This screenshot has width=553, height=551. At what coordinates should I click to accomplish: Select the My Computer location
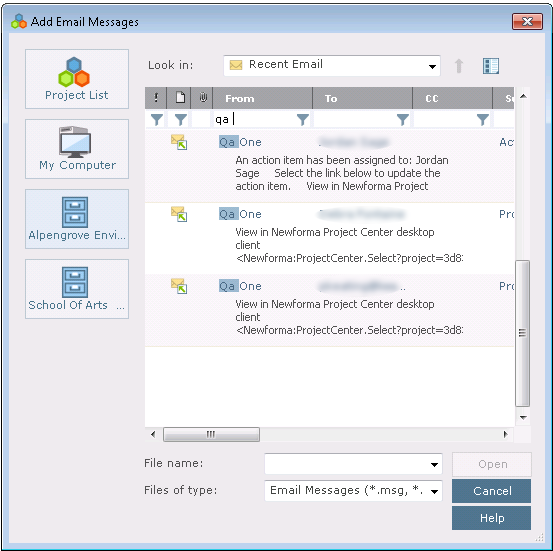[x=77, y=149]
